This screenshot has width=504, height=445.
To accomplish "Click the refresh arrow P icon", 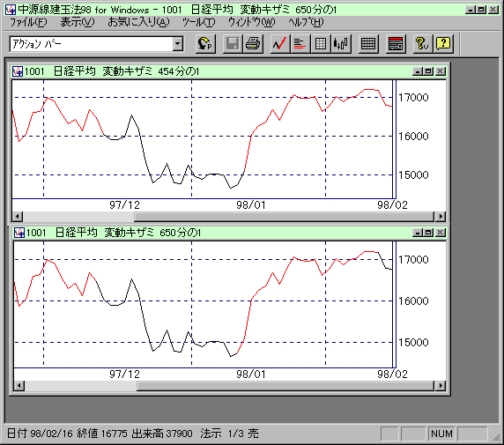I will [x=205, y=44].
